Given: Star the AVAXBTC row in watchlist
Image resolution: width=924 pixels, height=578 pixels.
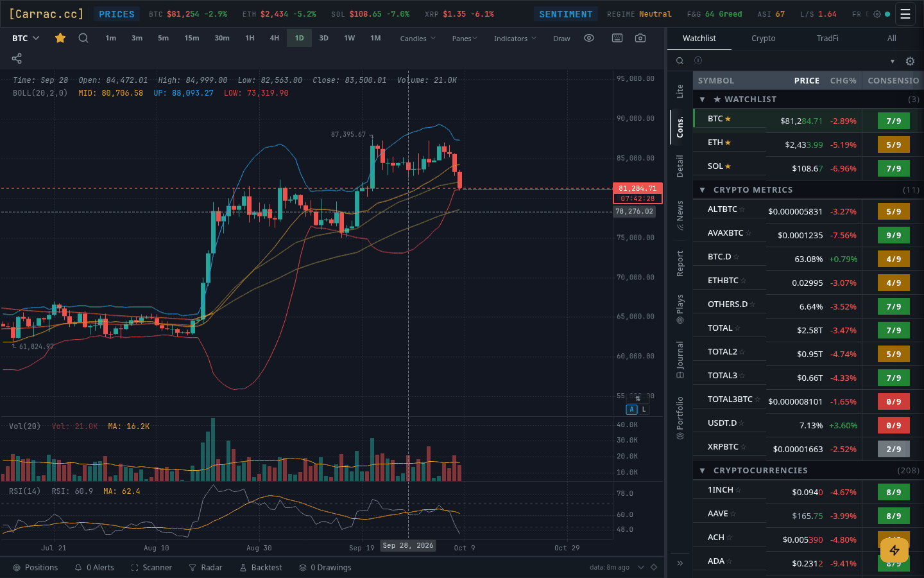Looking at the screenshot, I should 749,233.
